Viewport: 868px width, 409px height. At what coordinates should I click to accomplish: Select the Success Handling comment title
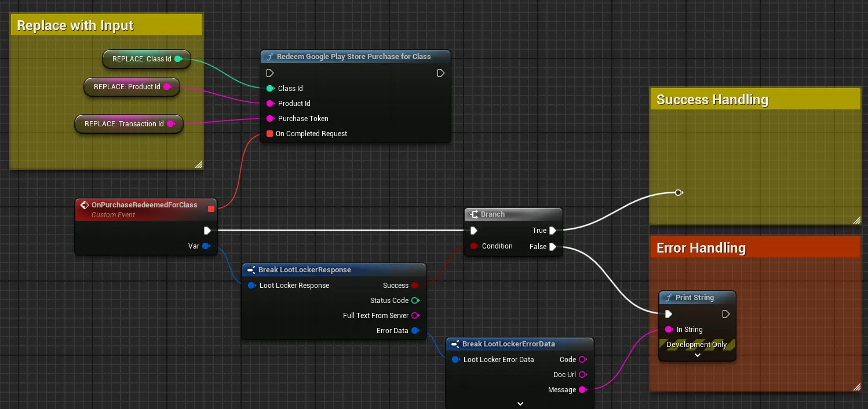point(712,100)
